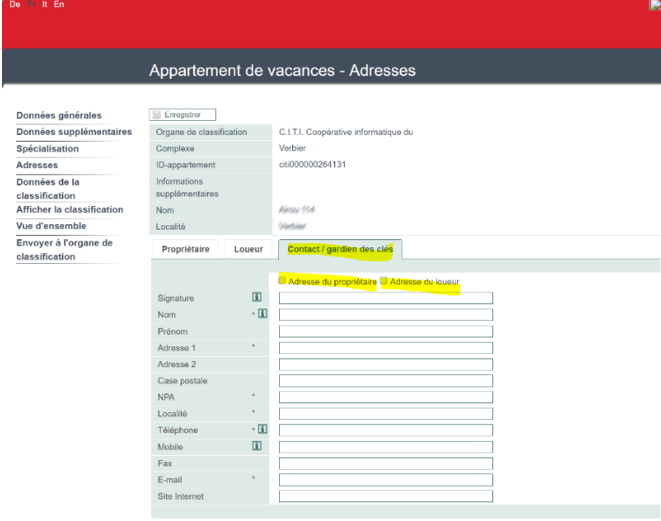This screenshot has height=521, width=661.
Task: Select the 'Contact / gardien des clés' tab
Action: pyautogui.click(x=339, y=250)
